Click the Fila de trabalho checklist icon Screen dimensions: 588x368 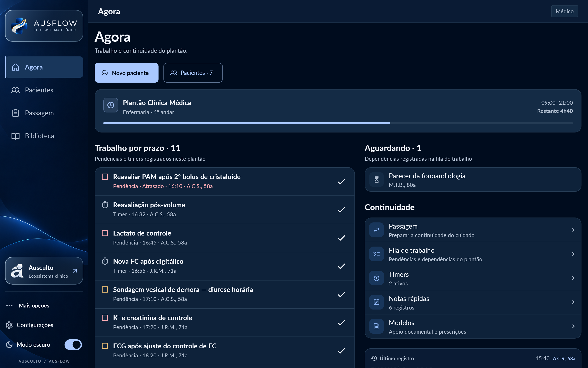pyautogui.click(x=376, y=254)
